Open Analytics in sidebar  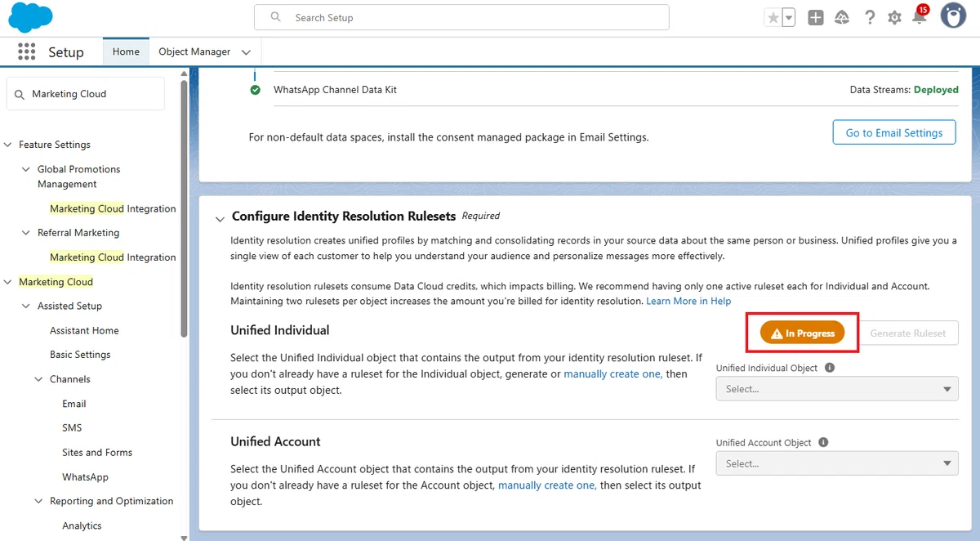82,525
